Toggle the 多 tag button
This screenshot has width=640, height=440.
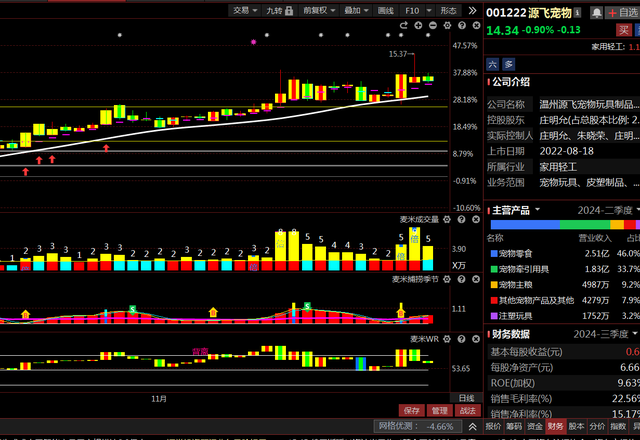coord(508,62)
